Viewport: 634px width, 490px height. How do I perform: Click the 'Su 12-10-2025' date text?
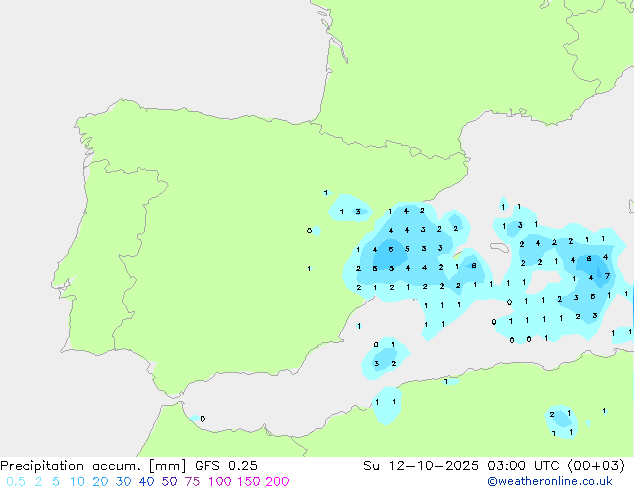421,466
